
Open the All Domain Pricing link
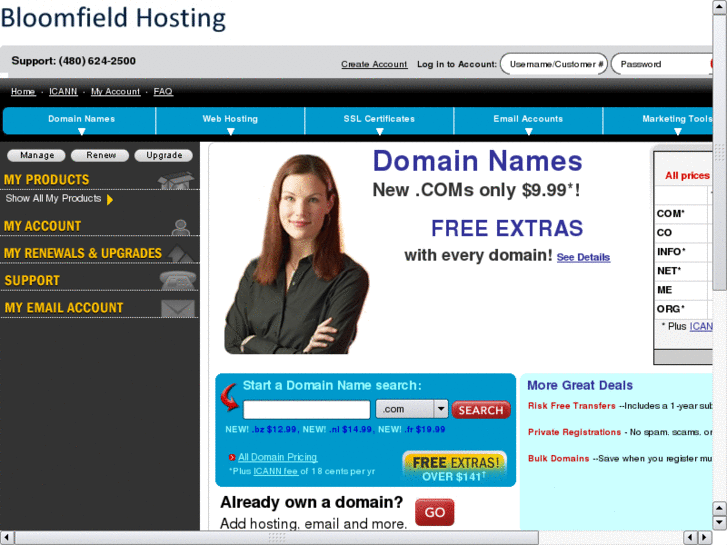(x=277, y=457)
